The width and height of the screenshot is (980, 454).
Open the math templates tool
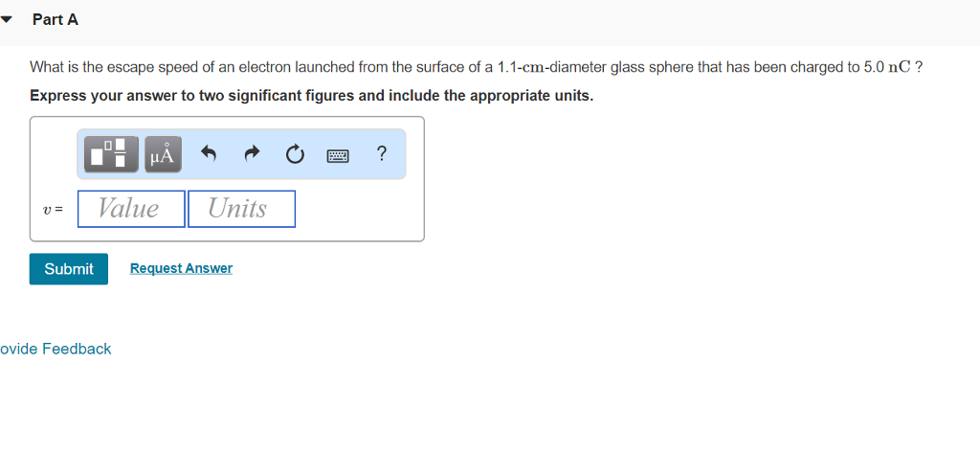pyautogui.click(x=111, y=153)
